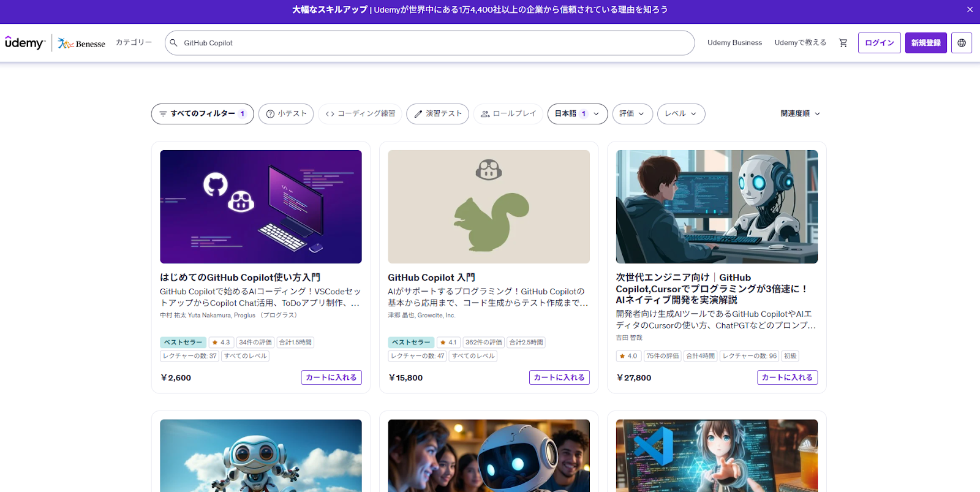
Task: Click instructor 津郷 晶也, Growcite, Inc. text
Action: [x=421, y=316]
